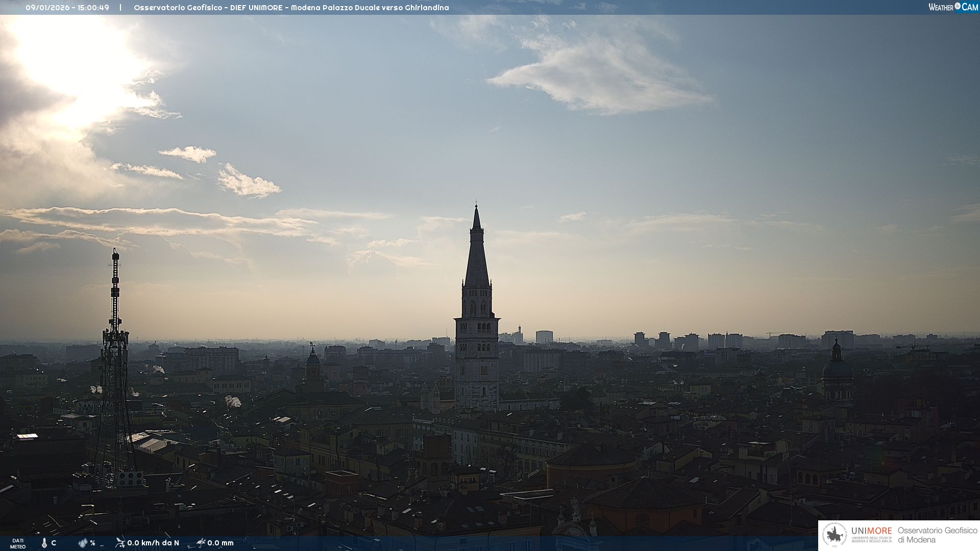The height and width of the screenshot is (551, 980).
Task: Click the large church dome at right
Action: pos(837,368)
